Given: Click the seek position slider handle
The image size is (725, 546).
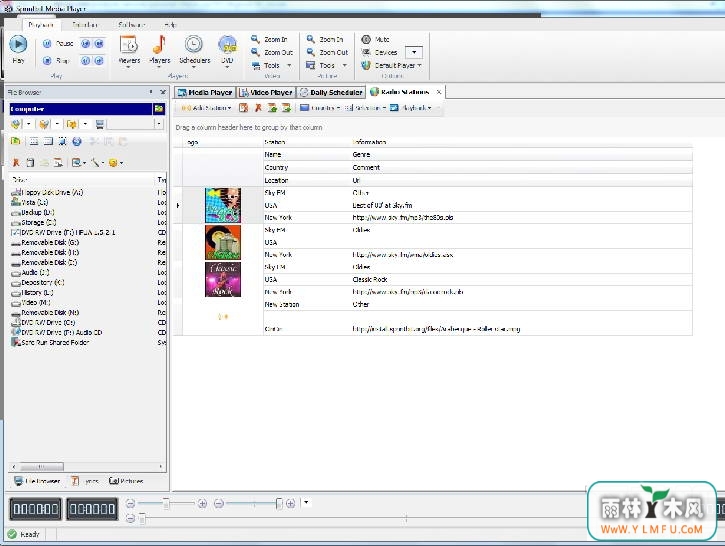Looking at the screenshot, I should click(142, 519).
